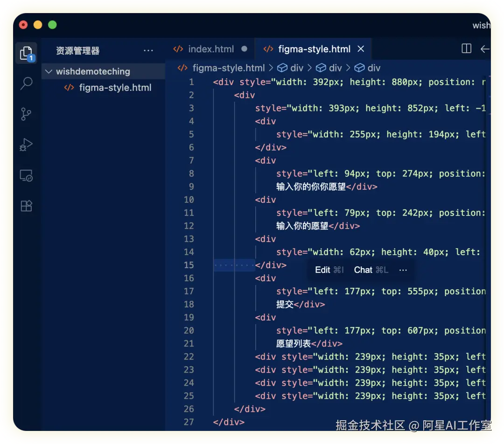Click the closing </div> on line 6
Image resolution: width=504 pixels, height=444 pixels.
point(271,147)
